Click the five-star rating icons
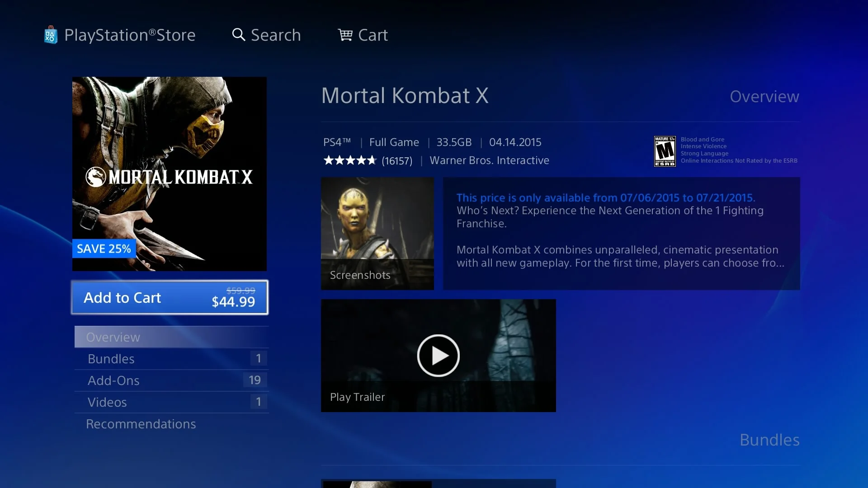 350,160
